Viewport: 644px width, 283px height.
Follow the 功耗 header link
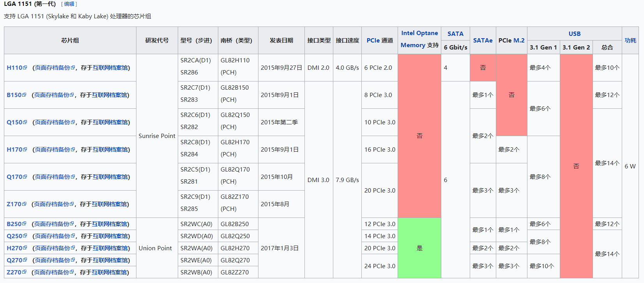pos(630,41)
